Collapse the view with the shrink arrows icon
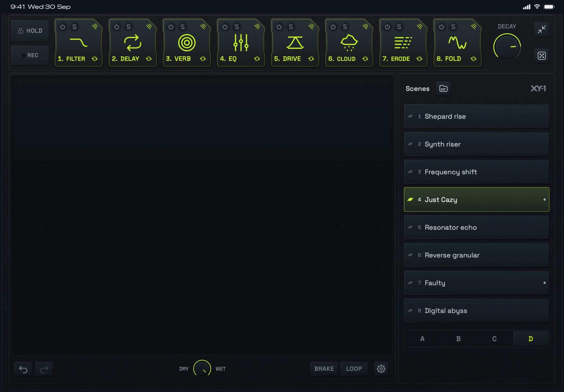This screenshot has height=392, width=564. tap(541, 29)
